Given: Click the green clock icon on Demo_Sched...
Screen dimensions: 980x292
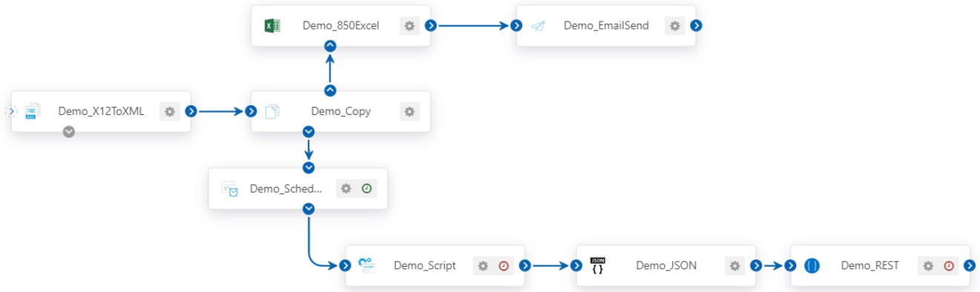Looking at the screenshot, I should point(366,189).
